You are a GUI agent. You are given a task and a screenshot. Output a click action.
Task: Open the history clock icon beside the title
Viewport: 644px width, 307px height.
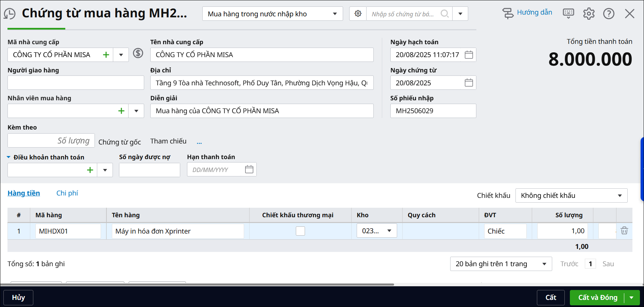coord(10,14)
